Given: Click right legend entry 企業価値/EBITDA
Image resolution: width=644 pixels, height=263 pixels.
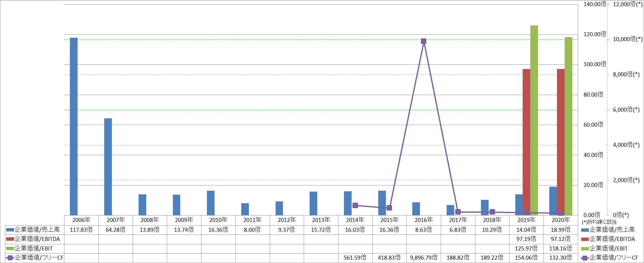Looking at the screenshot, I should point(608,239).
